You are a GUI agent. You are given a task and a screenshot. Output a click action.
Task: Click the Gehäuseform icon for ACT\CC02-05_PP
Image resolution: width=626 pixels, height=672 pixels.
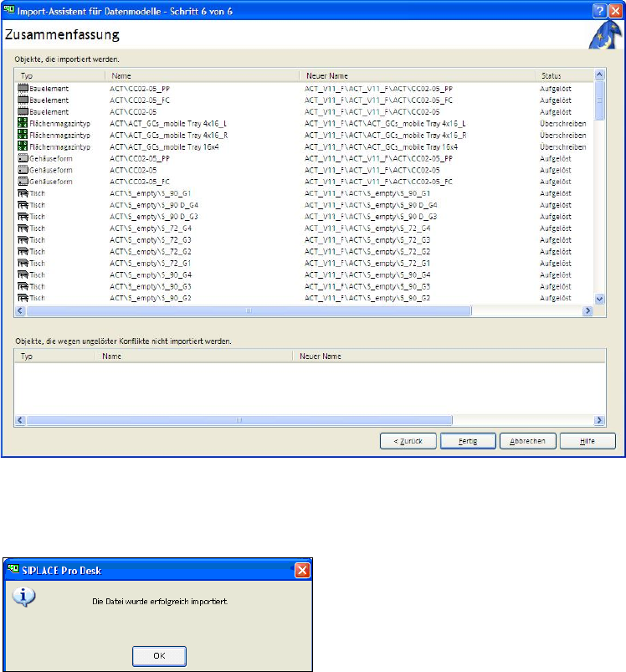(x=23, y=158)
